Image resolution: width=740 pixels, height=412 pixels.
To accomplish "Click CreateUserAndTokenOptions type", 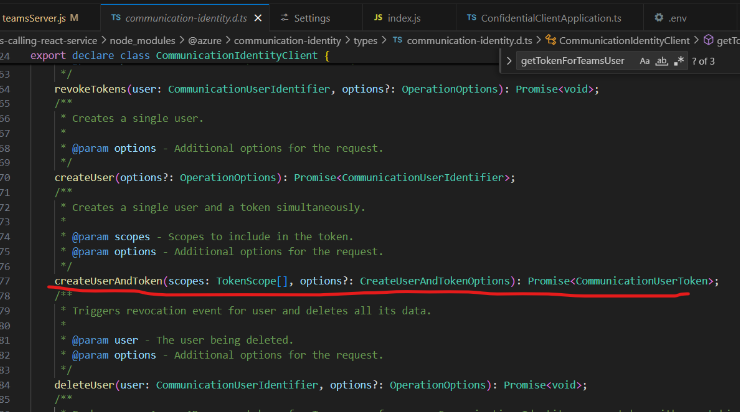I will click(435, 281).
